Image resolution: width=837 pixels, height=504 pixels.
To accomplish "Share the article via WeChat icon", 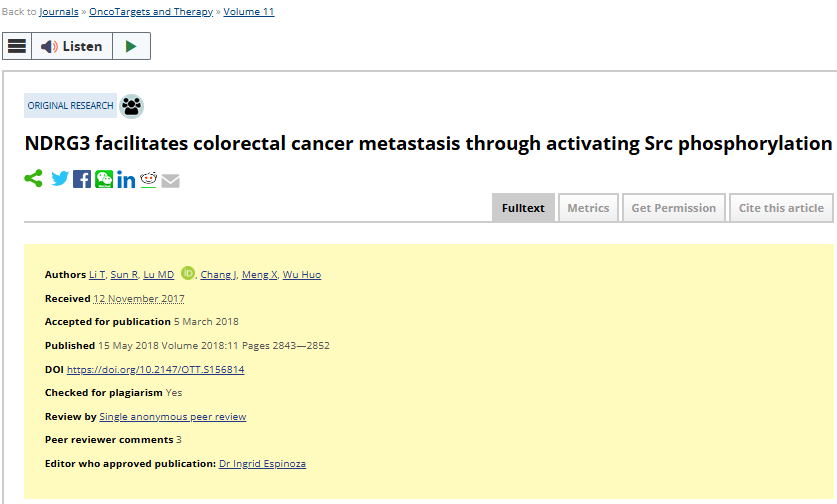I will tap(104, 179).
